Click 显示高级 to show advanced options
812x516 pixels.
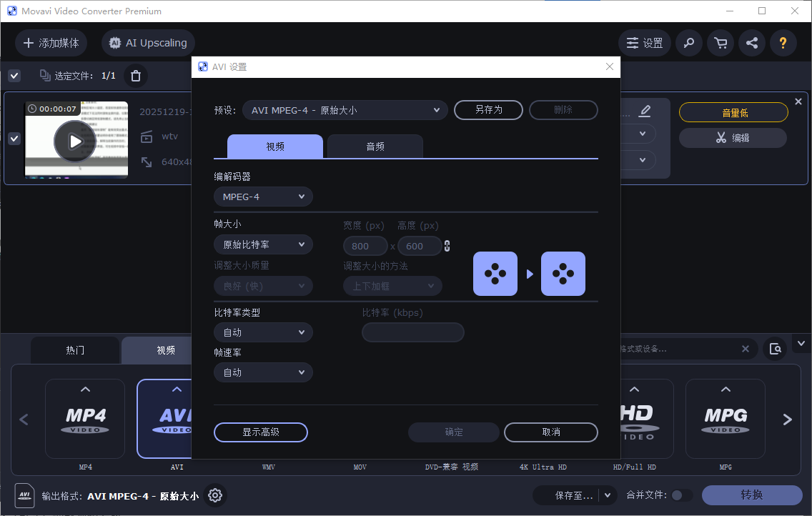point(260,432)
